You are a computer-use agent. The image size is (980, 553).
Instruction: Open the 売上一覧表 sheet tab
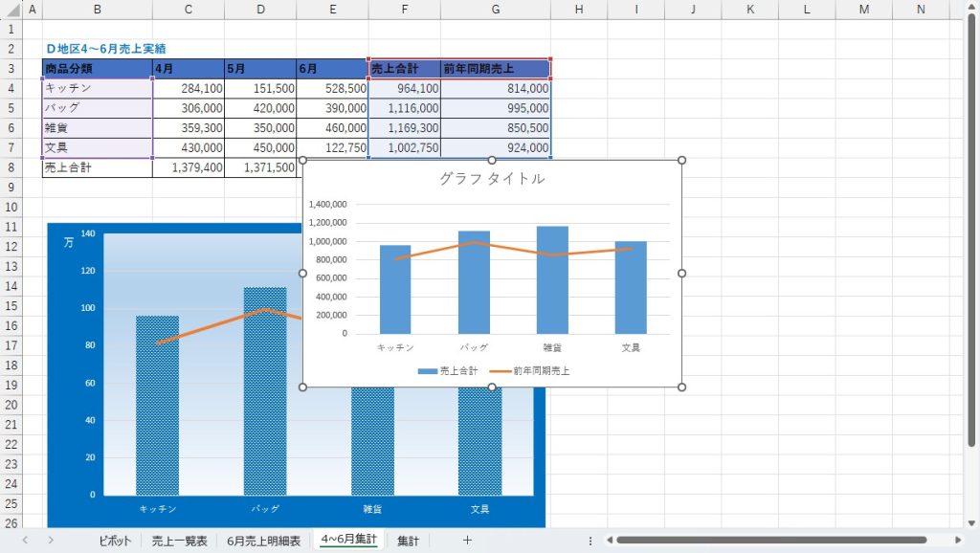click(179, 541)
